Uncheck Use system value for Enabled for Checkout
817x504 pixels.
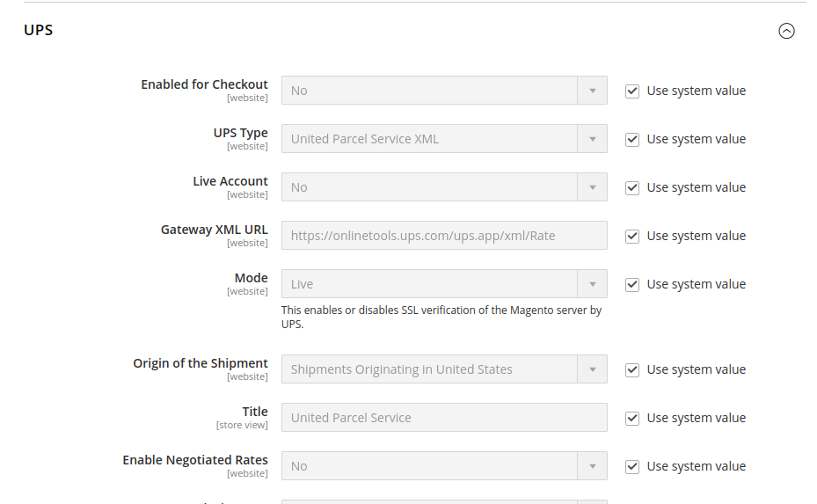[632, 91]
